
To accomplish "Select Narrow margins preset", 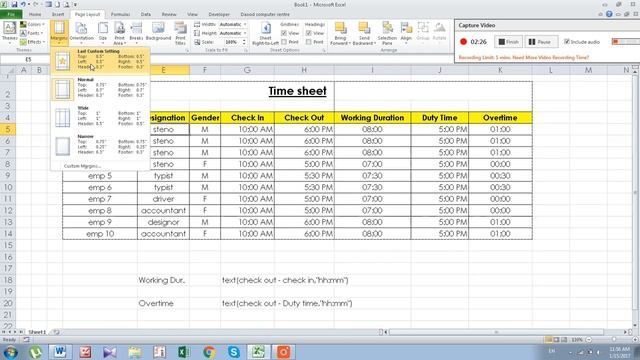I will [x=100, y=145].
